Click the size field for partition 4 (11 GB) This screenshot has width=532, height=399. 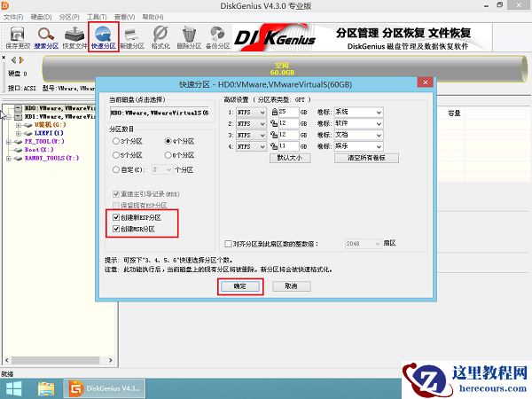289,146
